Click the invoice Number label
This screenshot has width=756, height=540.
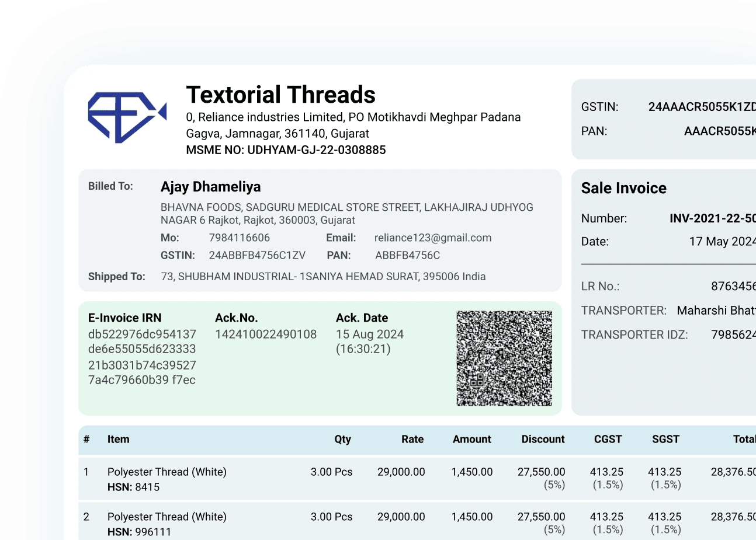[x=604, y=218]
